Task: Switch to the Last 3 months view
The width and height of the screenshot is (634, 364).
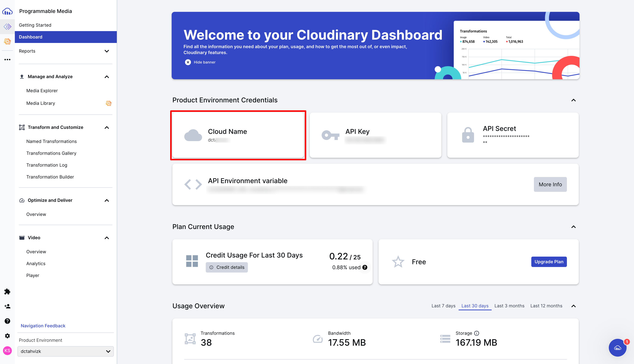Action: [x=509, y=306]
